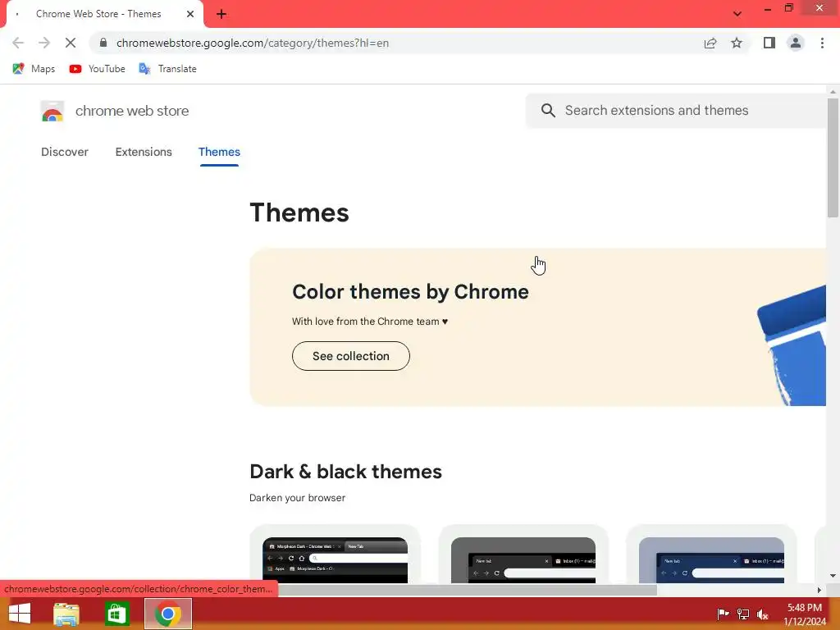This screenshot has height=630, width=840.
Task: Click the browser forward arrow
Action: (44, 43)
